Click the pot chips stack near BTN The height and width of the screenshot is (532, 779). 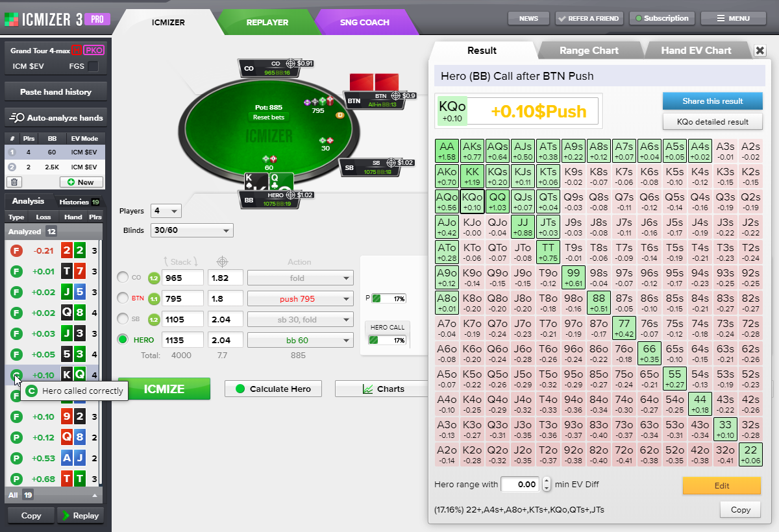click(x=318, y=101)
